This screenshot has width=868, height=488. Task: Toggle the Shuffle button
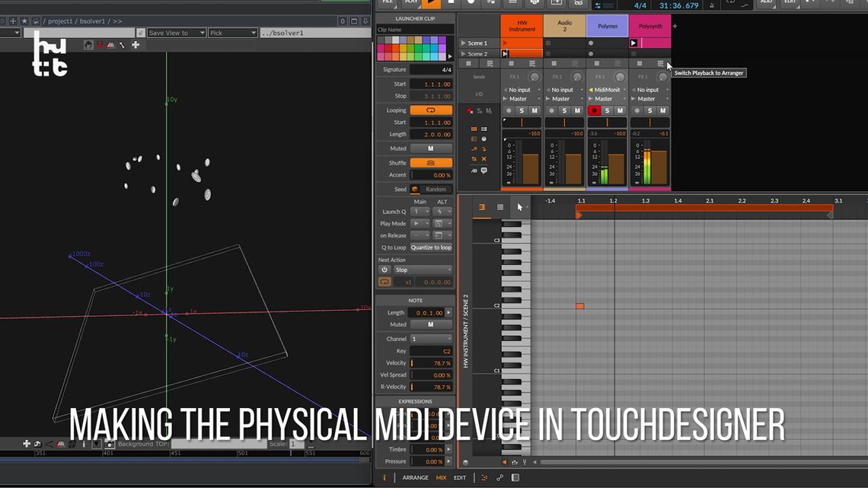pyautogui.click(x=431, y=163)
